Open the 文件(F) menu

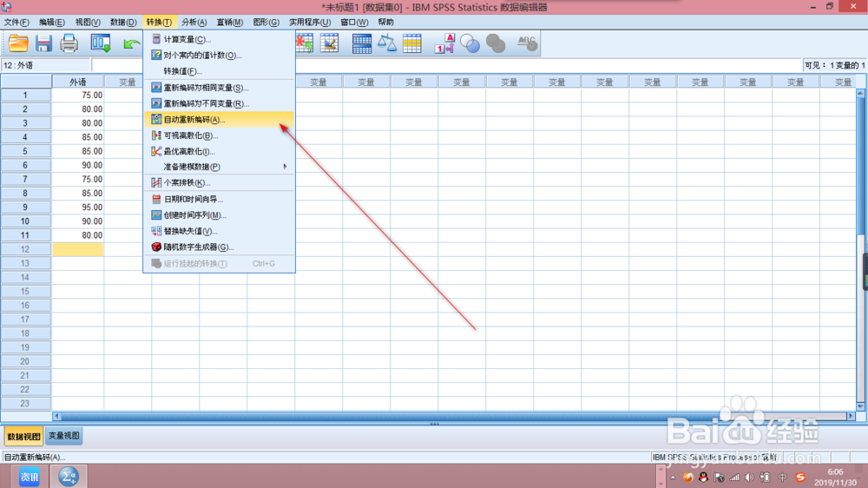[x=16, y=23]
